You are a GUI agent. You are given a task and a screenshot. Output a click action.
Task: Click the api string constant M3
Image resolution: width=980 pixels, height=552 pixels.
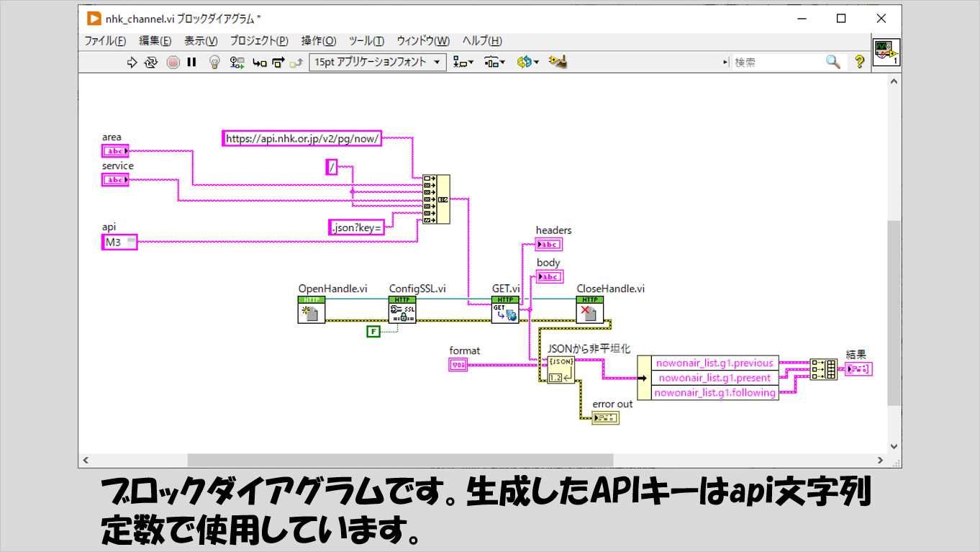(x=119, y=243)
